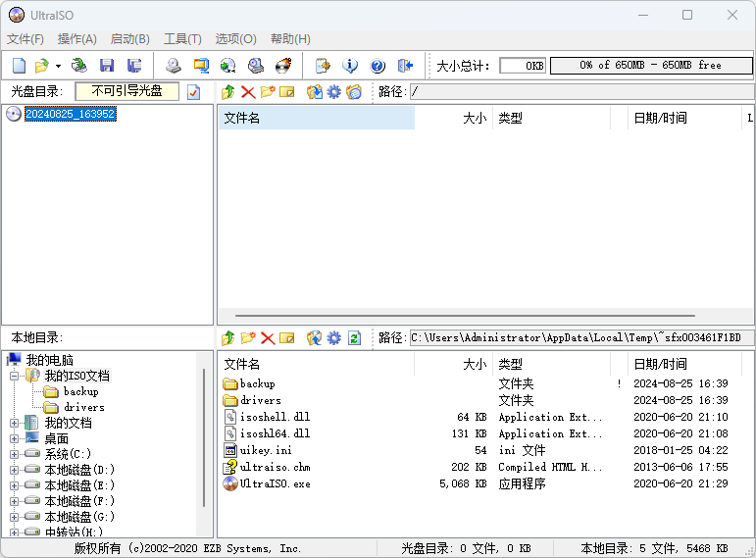Expand the 本地磁盘(E:) drive node
The width and height of the screenshot is (756, 558).
15,485
